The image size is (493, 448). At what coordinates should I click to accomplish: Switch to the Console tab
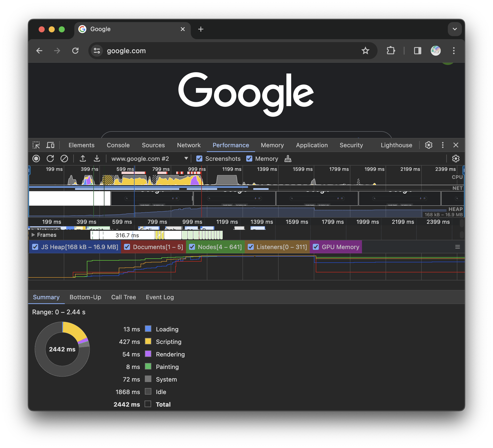(118, 145)
